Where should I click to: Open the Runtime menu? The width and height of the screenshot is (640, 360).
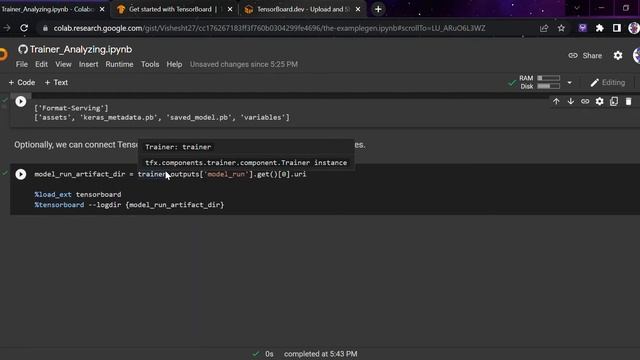119,64
